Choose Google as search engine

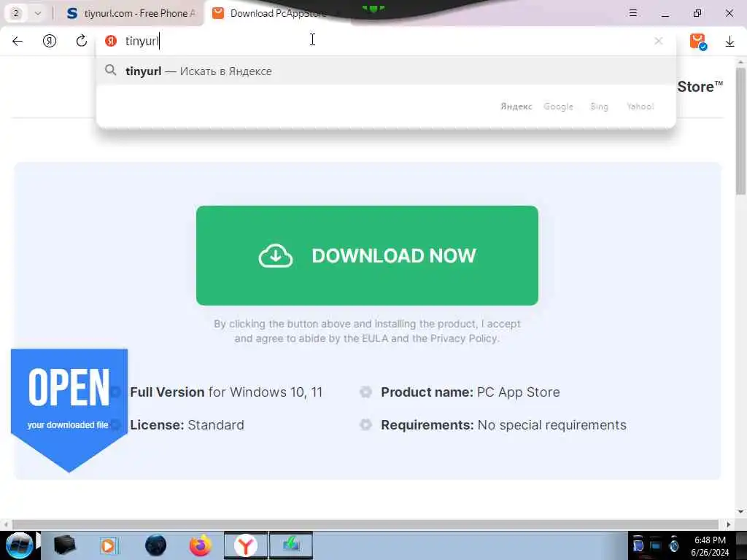tap(558, 106)
